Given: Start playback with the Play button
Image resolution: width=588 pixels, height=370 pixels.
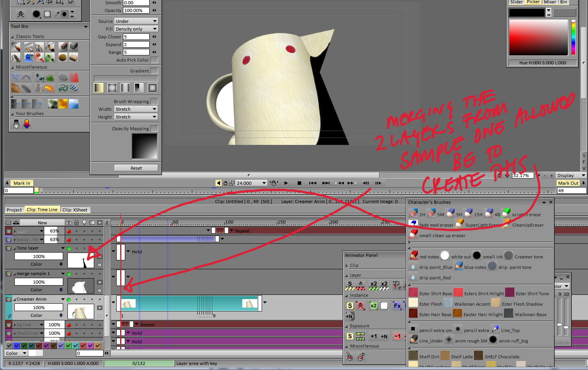Looking at the screenshot, I should [286, 183].
